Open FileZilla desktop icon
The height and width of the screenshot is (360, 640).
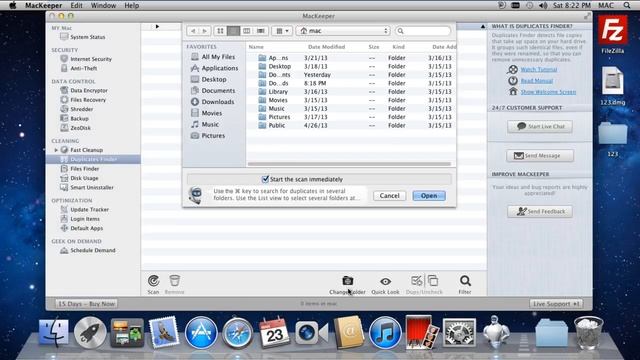click(613, 34)
